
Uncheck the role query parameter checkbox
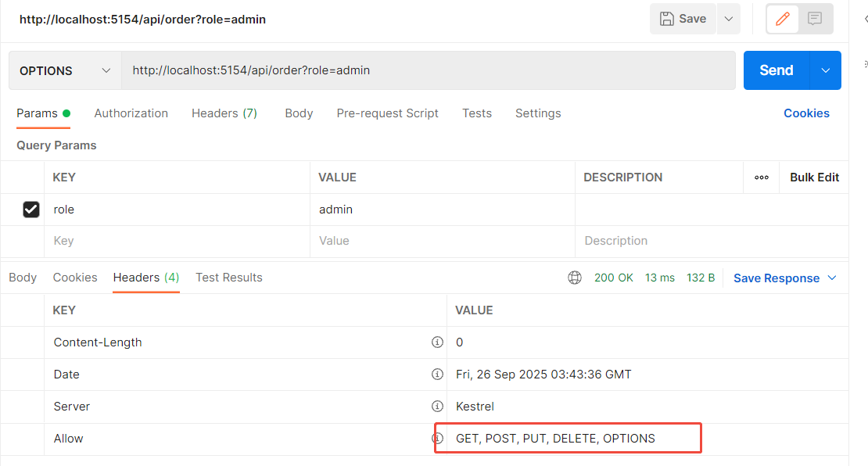(x=31, y=210)
